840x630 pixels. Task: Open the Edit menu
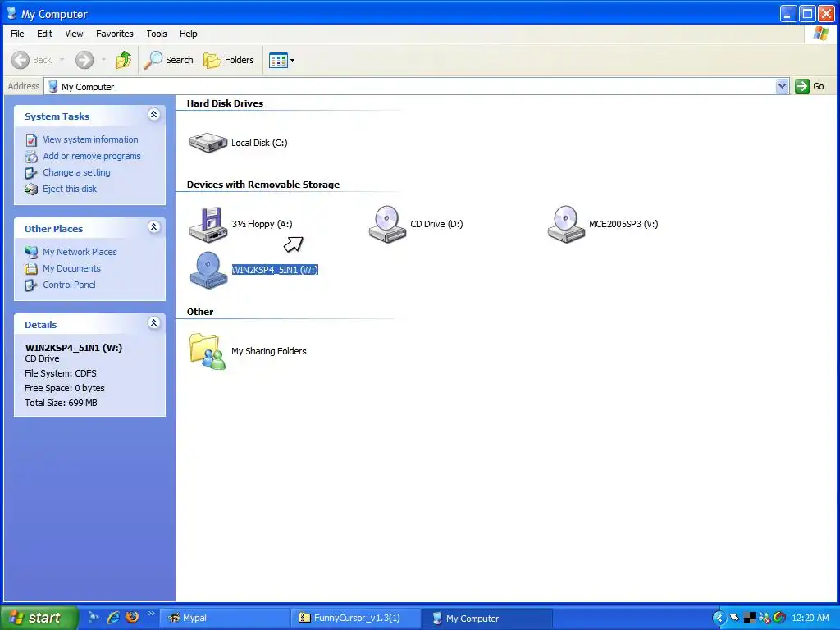[x=44, y=34]
